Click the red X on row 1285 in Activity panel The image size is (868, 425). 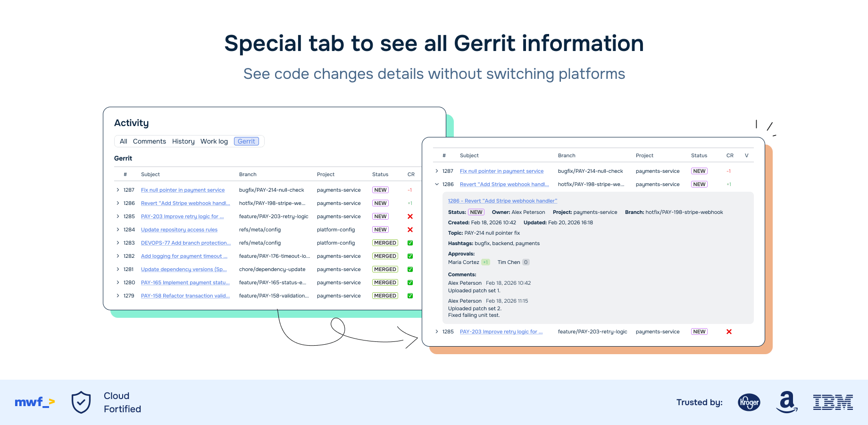click(410, 217)
